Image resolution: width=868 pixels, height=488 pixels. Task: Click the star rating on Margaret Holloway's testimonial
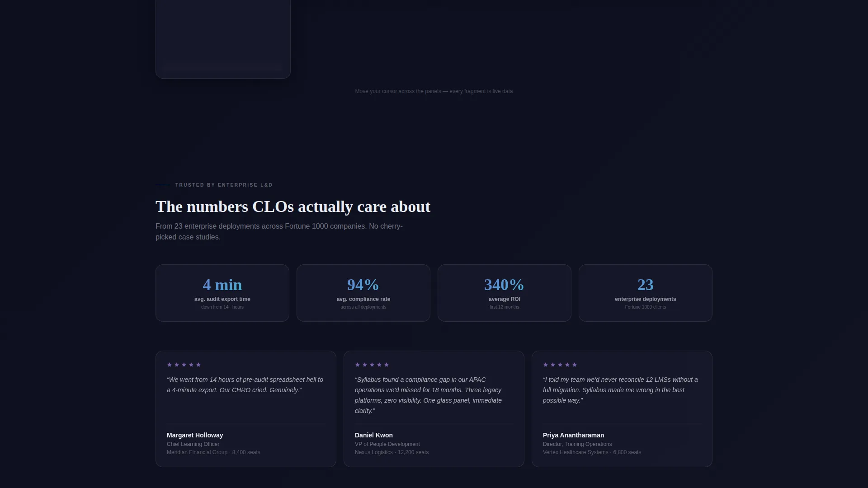tap(184, 365)
